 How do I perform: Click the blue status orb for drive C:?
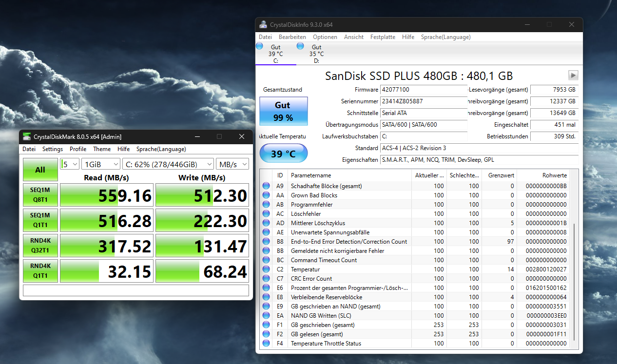pyautogui.click(x=259, y=46)
